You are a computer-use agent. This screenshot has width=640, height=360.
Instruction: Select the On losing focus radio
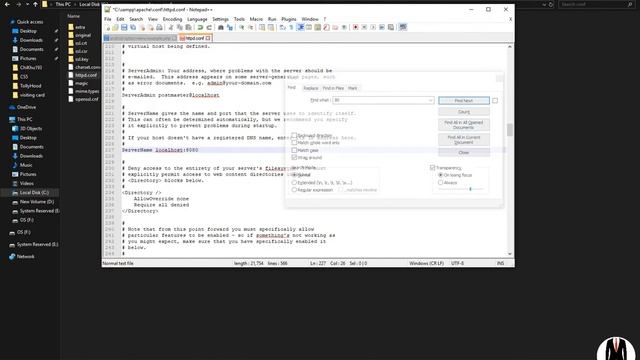[x=440, y=175]
